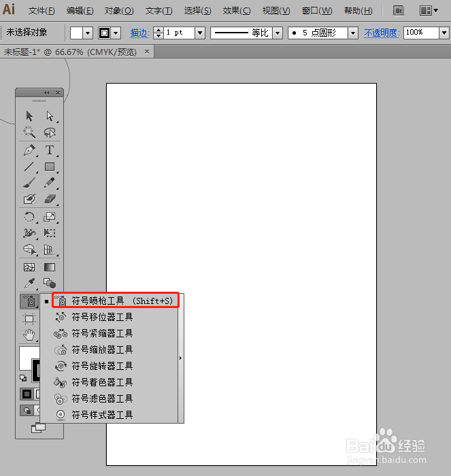
Task: Select the Gradient tool
Action: (x=50, y=267)
